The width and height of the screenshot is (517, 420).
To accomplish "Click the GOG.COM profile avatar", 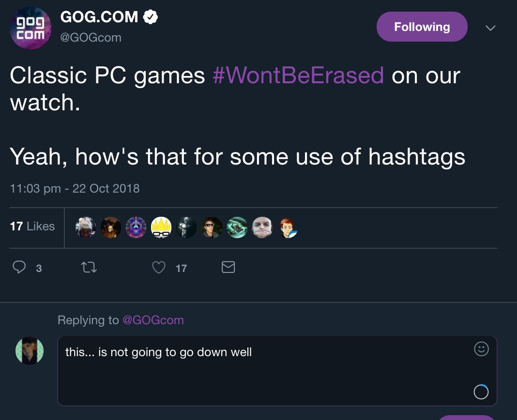I will point(31,29).
